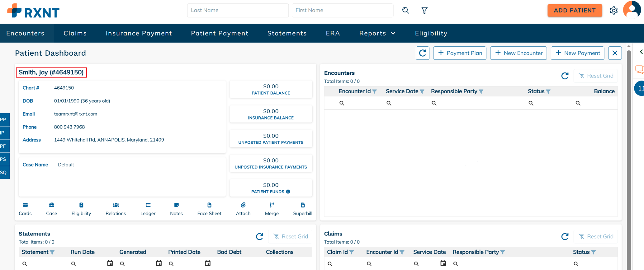The width and height of the screenshot is (644, 270).
Task: Start a New Encounter
Action: pos(519,53)
